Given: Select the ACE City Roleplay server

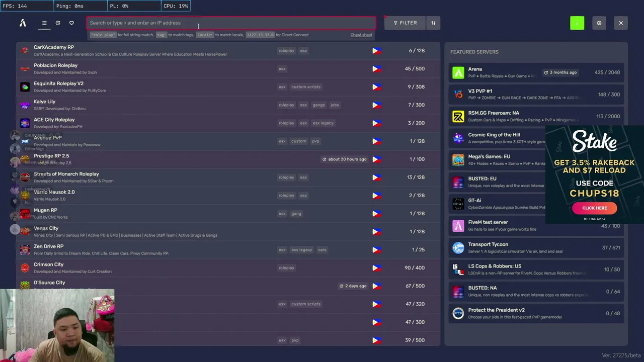Looking at the screenshot, I should pos(228,123).
